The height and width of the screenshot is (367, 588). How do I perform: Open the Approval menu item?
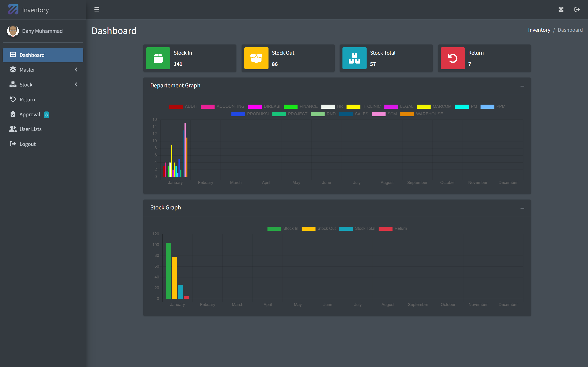tap(30, 114)
